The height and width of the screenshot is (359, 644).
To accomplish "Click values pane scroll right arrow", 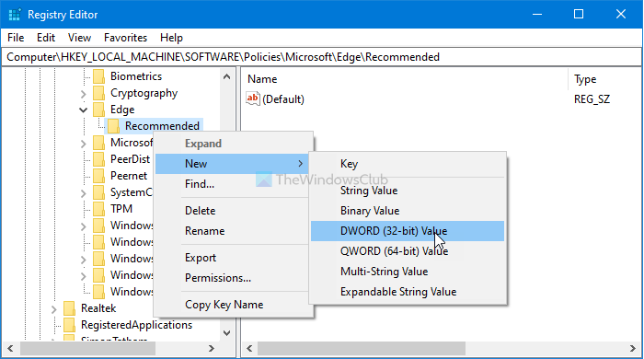I will point(633,349).
